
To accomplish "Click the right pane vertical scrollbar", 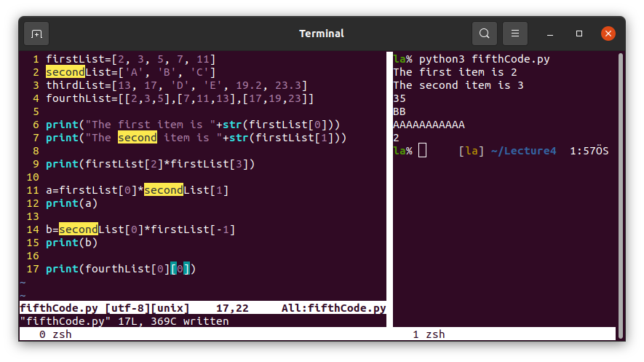I will tap(619, 189).
